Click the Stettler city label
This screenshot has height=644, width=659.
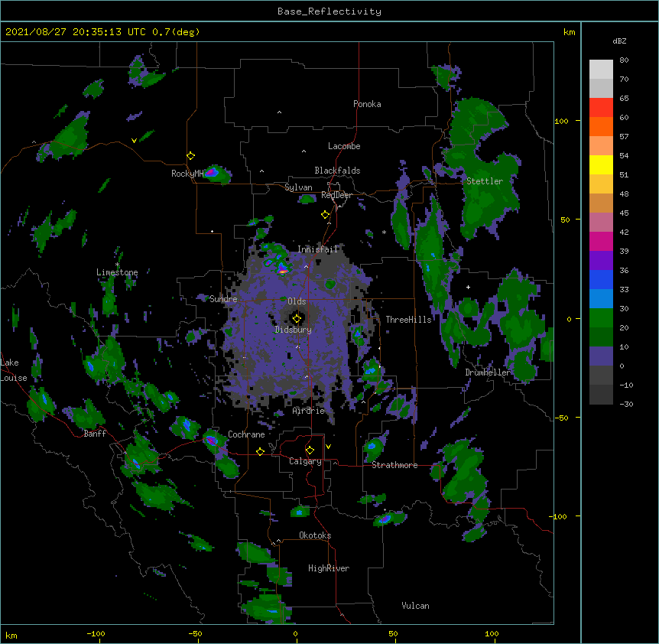pyautogui.click(x=485, y=181)
